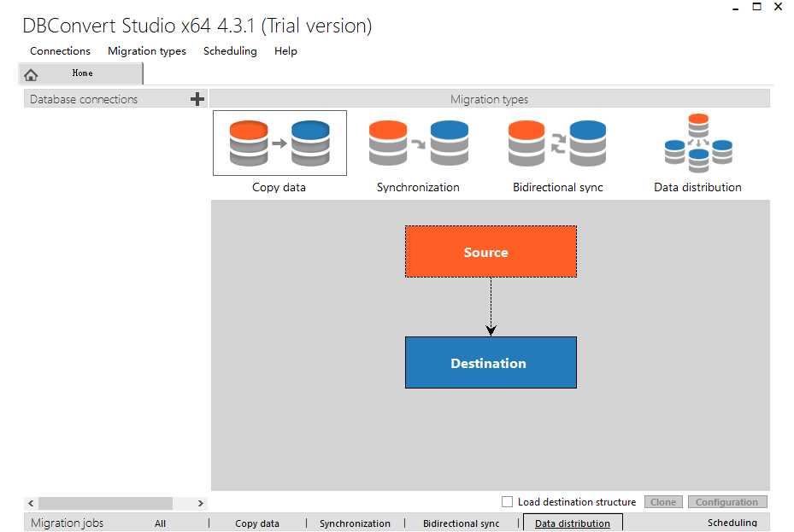Click the Migration types header bar
Image resolution: width=794 pixels, height=532 pixels.
coord(489,99)
